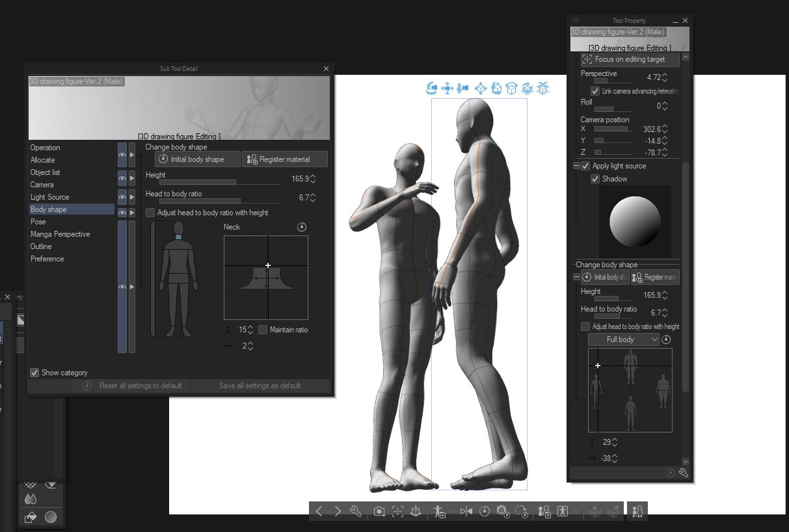Toggle Adjust head to body ratio in Tool Property

coord(585,326)
